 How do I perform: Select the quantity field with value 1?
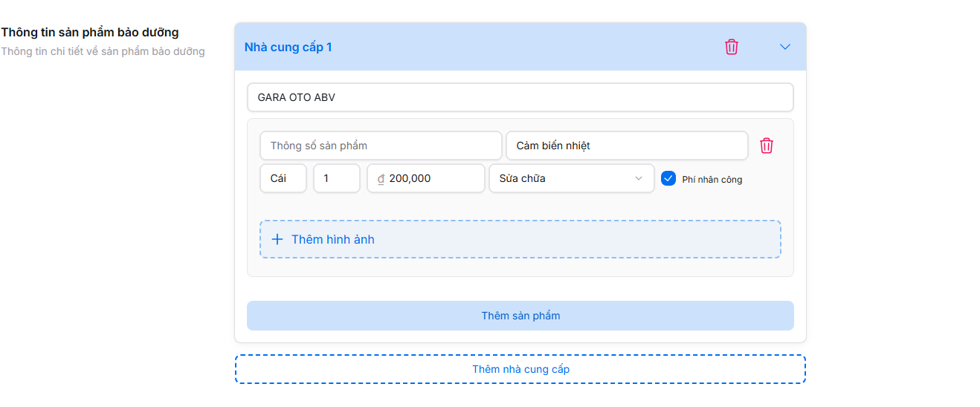tap(336, 178)
